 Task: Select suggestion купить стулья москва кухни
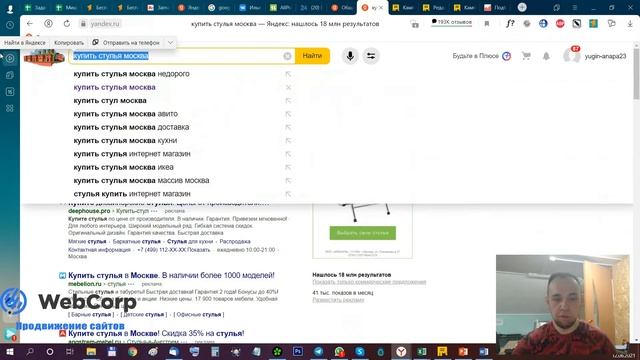click(x=125, y=140)
